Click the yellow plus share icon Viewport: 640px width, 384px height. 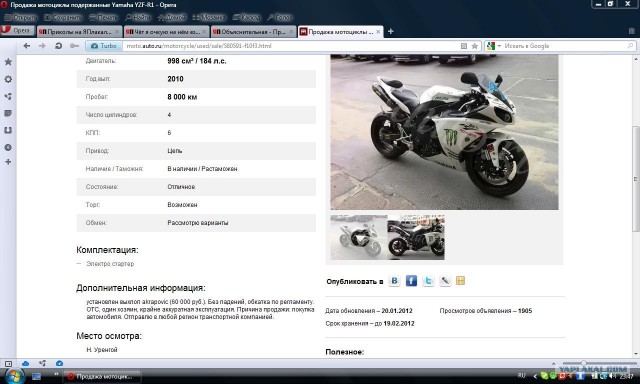(460, 281)
